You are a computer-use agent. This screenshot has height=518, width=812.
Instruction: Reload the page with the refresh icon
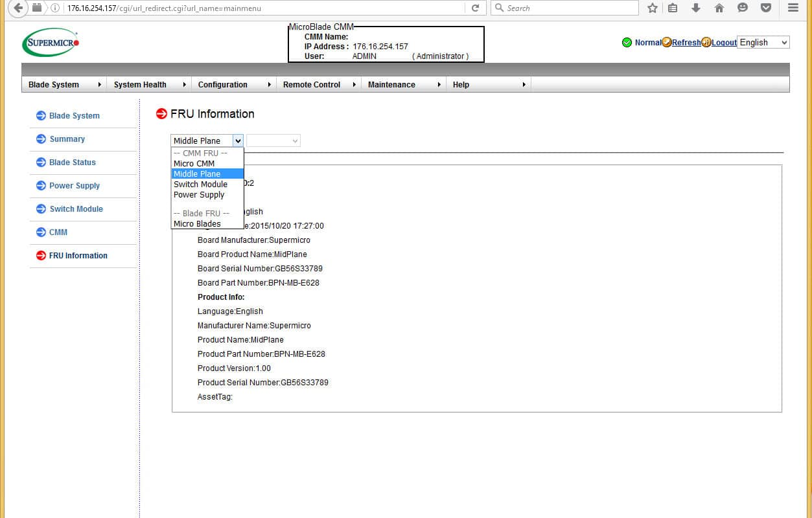pyautogui.click(x=475, y=8)
